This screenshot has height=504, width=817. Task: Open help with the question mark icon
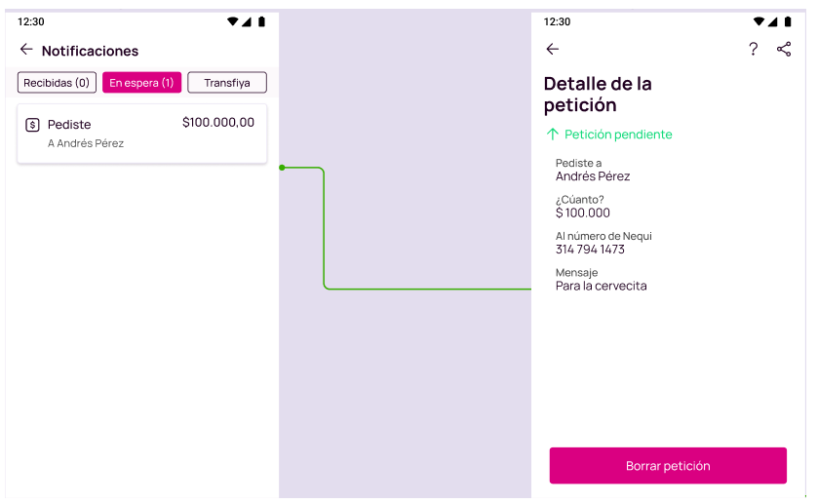coord(753,49)
